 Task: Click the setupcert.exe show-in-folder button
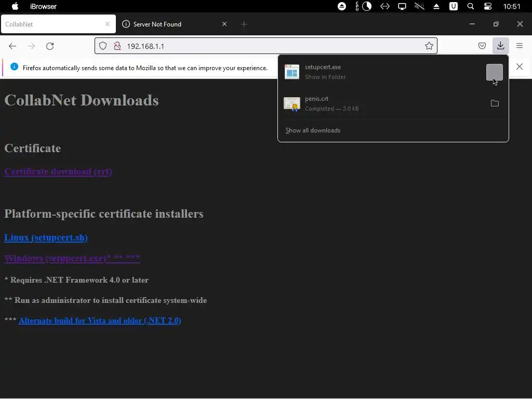click(x=495, y=72)
